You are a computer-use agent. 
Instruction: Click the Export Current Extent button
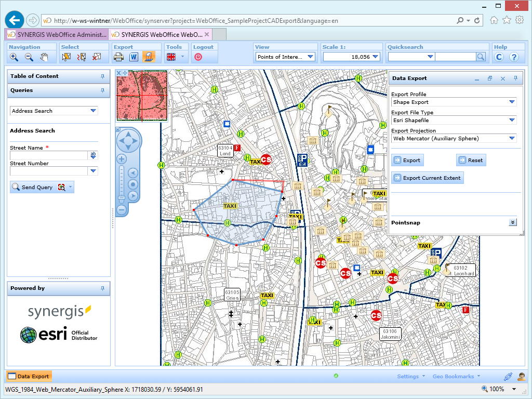427,178
